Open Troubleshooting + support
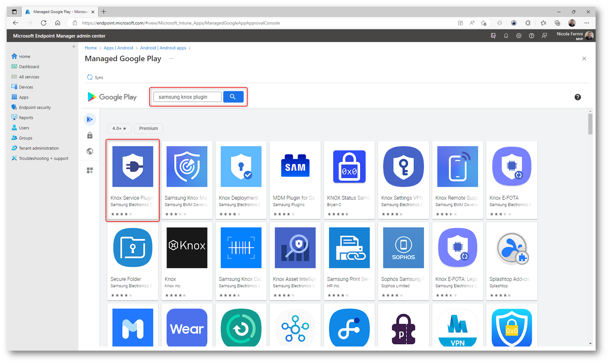609x364 pixels. click(40, 158)
